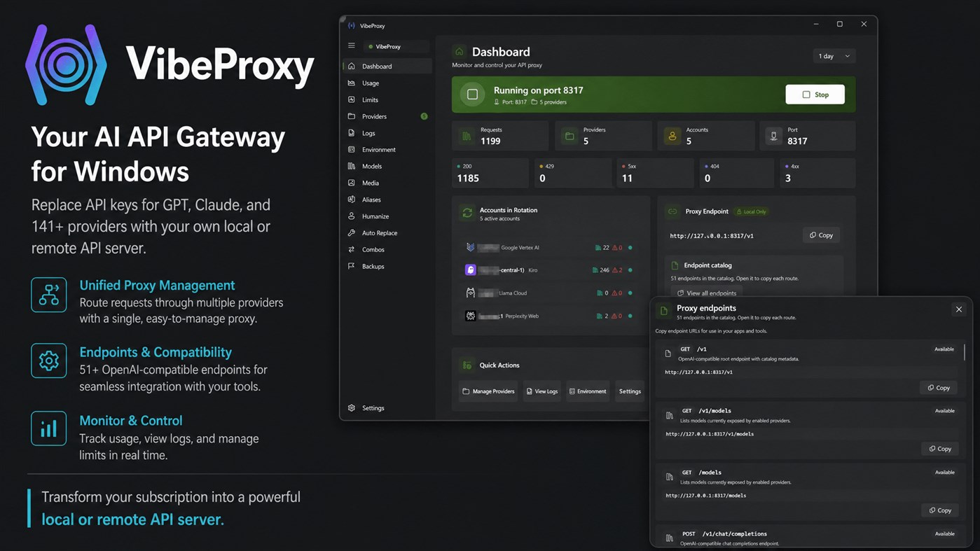Open the 1 day time range dropdown
The height and width of the screenshot is (551, 980).
(x=834, y=56)
